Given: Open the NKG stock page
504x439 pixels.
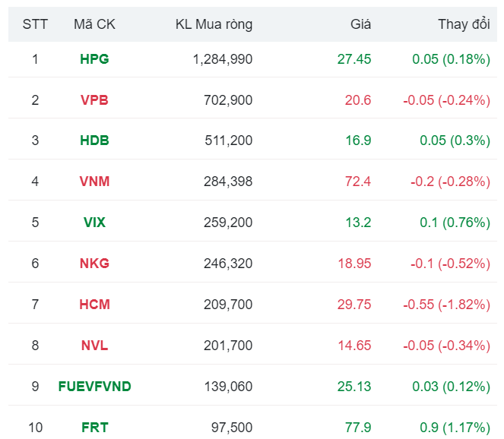Looking at the screenshot, I should pyautogui.click(x=94, y=264).
